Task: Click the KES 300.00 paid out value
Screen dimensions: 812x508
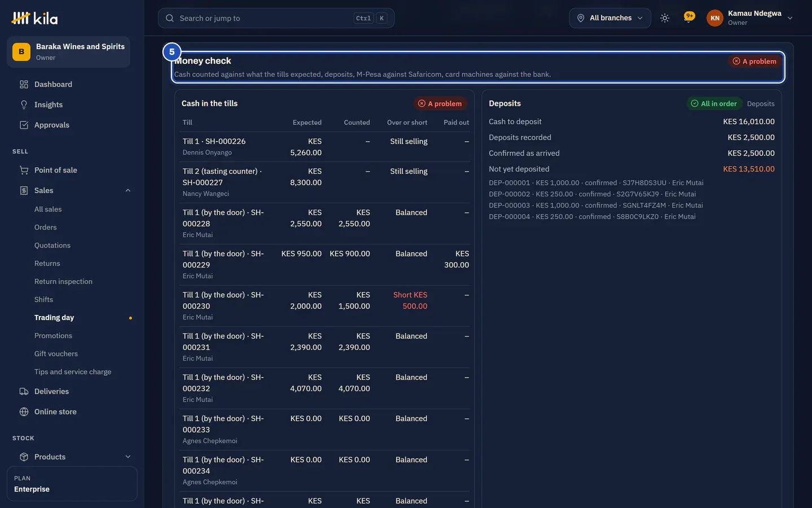Action: click(457, 260)
